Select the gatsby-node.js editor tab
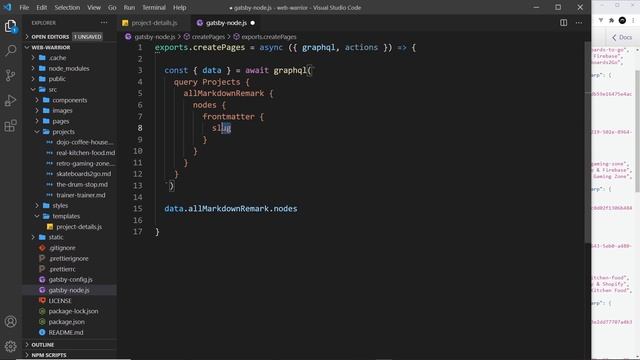 [x=226, y=23]
